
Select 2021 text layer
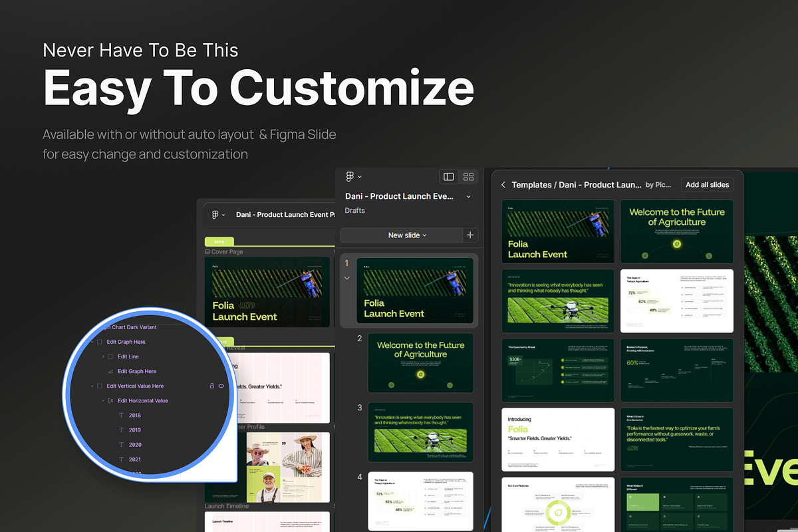click(135, 459)
